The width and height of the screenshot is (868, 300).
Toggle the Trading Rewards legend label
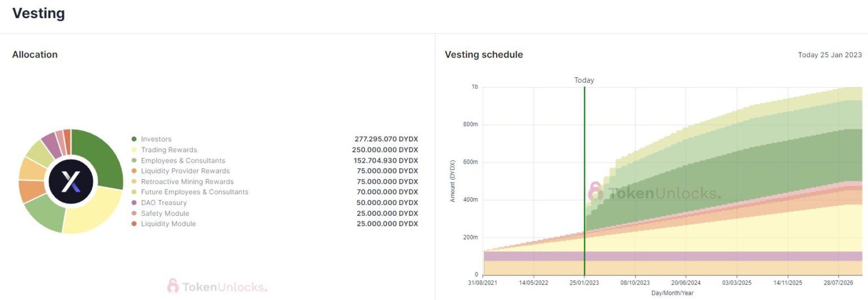tap(169, 150)
